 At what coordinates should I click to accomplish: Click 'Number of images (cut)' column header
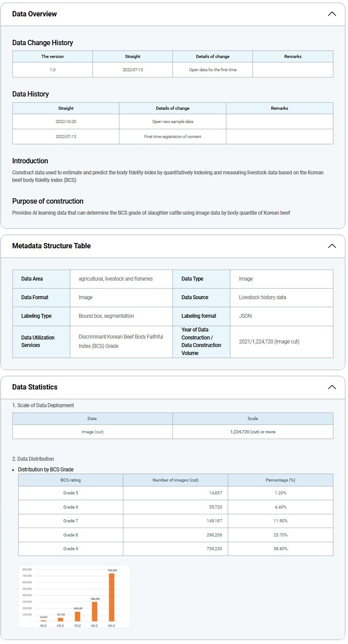(x=176, y=480)
